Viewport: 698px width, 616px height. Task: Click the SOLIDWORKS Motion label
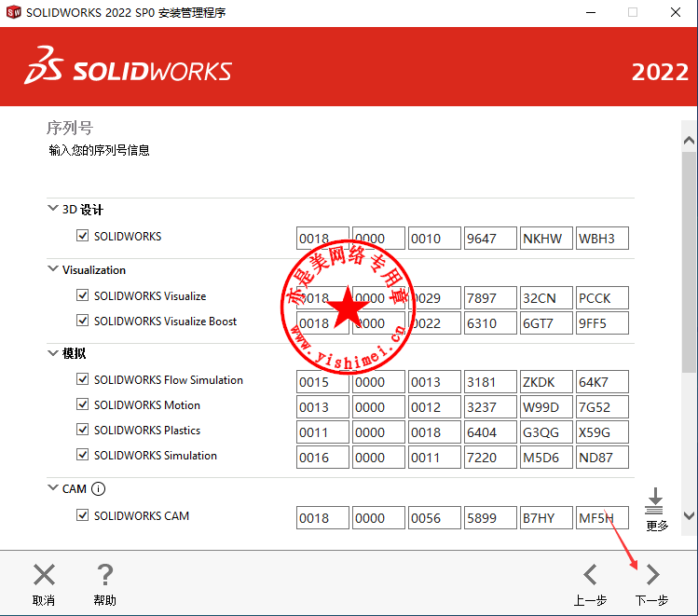147,405
